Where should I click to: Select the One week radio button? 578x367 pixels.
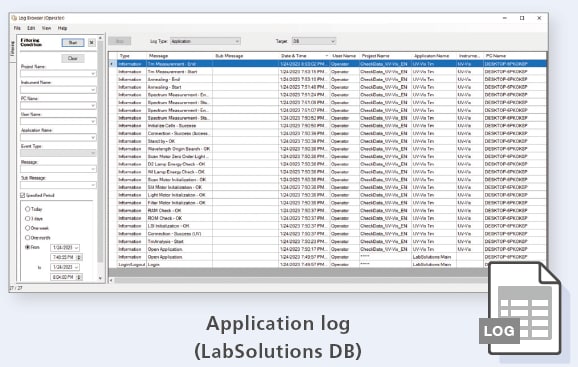28,228
